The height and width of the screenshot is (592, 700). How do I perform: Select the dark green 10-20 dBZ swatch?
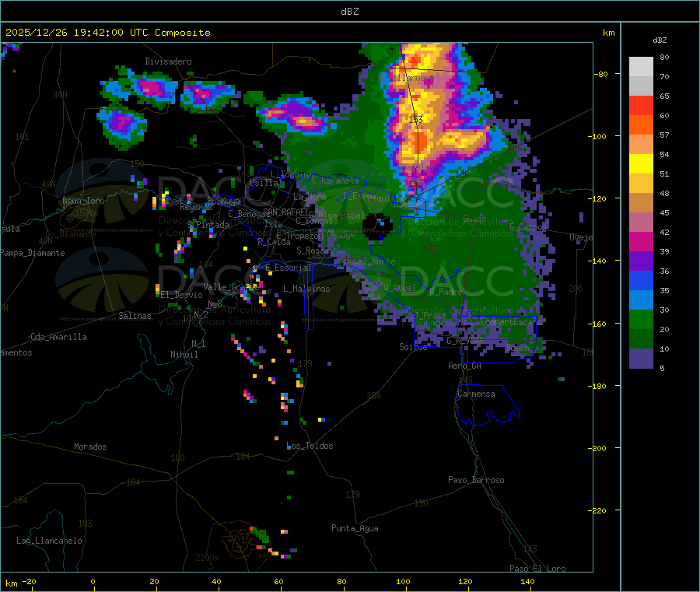coord(641,339)
